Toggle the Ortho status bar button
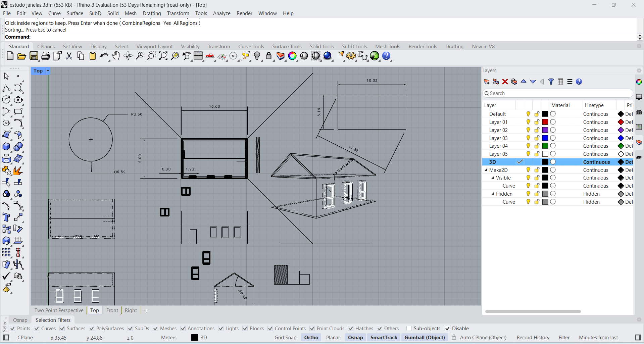 point(311,338)
